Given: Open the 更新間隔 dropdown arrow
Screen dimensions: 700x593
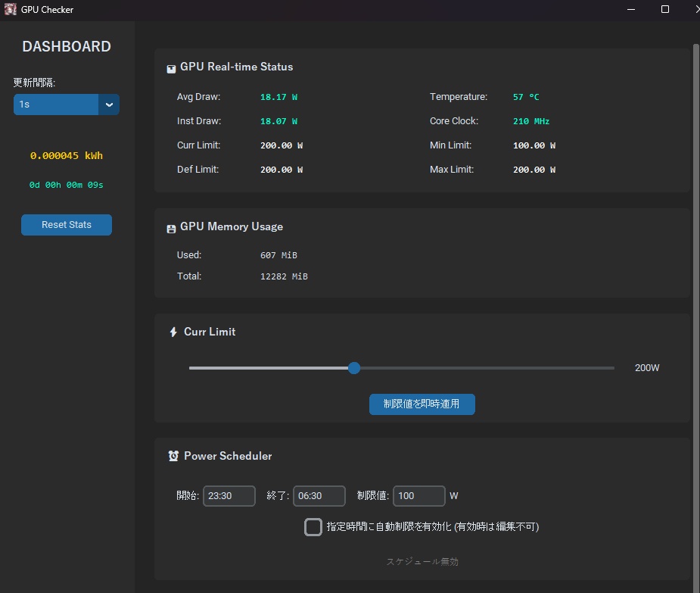Looking at the screenshot, I should [x=109, y=105].
